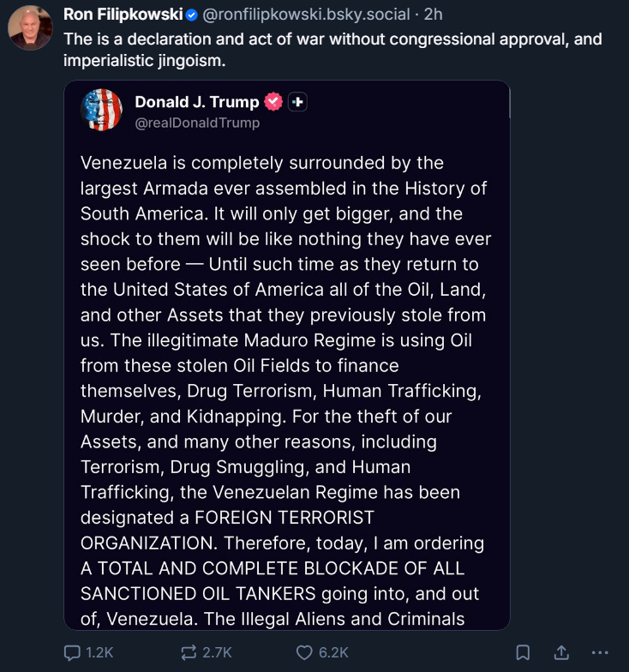Click the @realDonaldTrump handle in the embed

click(197, 123)
